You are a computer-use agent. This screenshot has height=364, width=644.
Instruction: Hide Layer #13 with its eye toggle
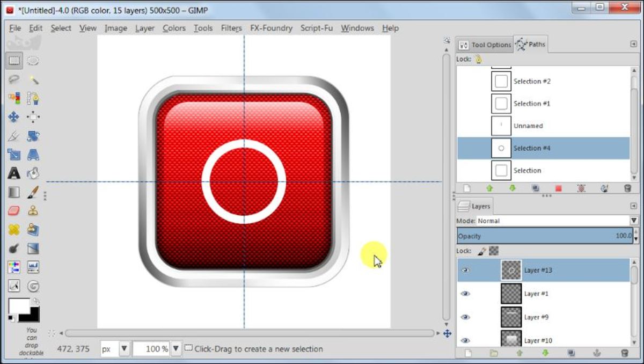click(x=465, y=270)
